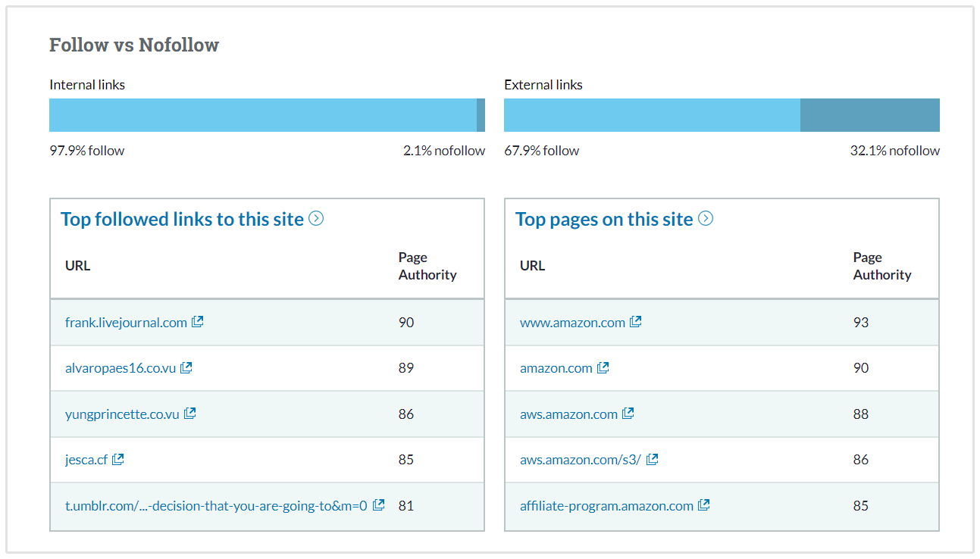Open external icon beside yungprincette.co.vu
Viewport: 980px width, 559px height.
(190, 414)
